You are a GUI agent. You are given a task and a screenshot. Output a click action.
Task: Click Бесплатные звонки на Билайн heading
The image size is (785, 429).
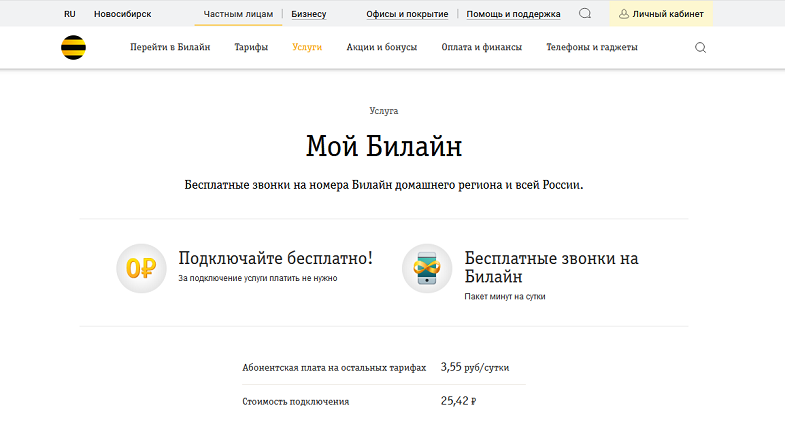pyautogui.click(x=551, y=267)
